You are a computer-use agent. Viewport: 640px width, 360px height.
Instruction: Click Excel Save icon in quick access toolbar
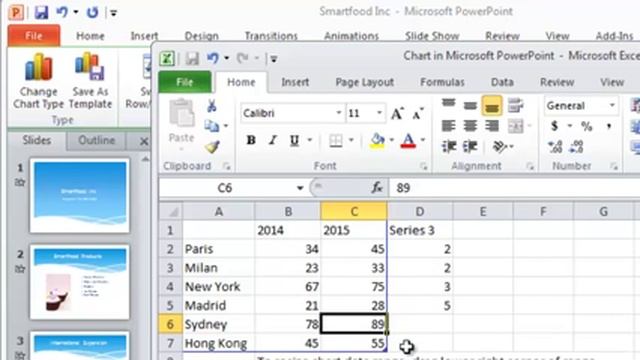192,58
